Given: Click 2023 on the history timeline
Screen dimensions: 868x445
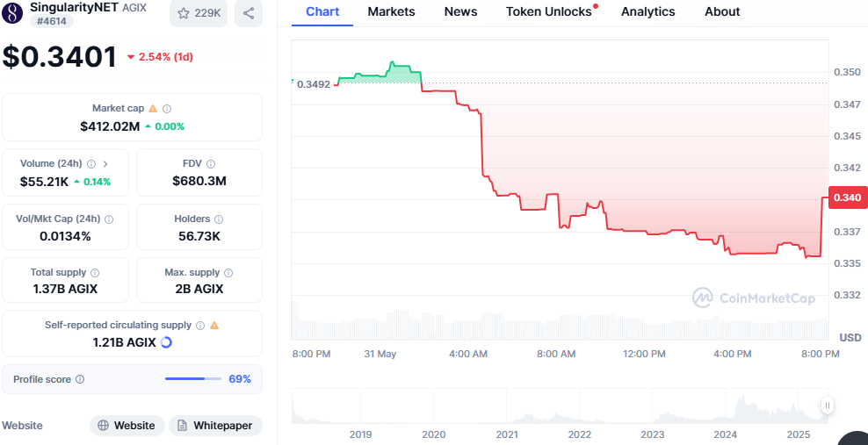Looking at the screenshot, I should [653, 434].
